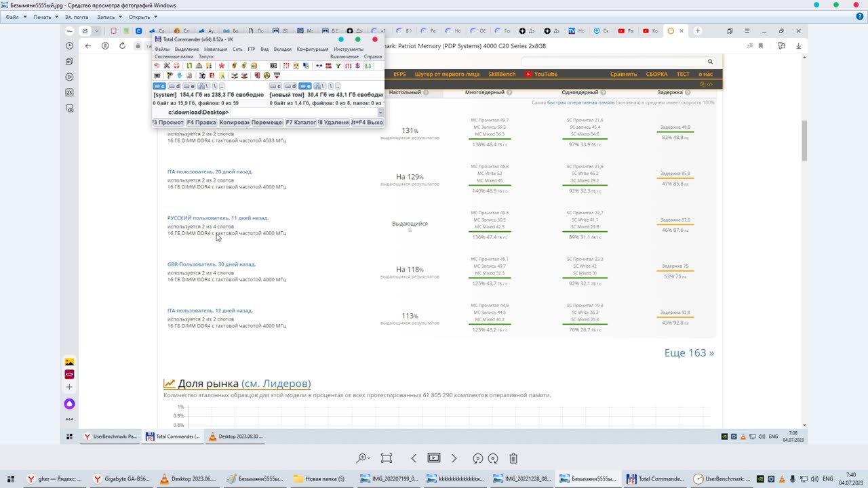Click the F4 Правка button
Viewport: 868px width, 488px height.
click(x=201, y=123)
